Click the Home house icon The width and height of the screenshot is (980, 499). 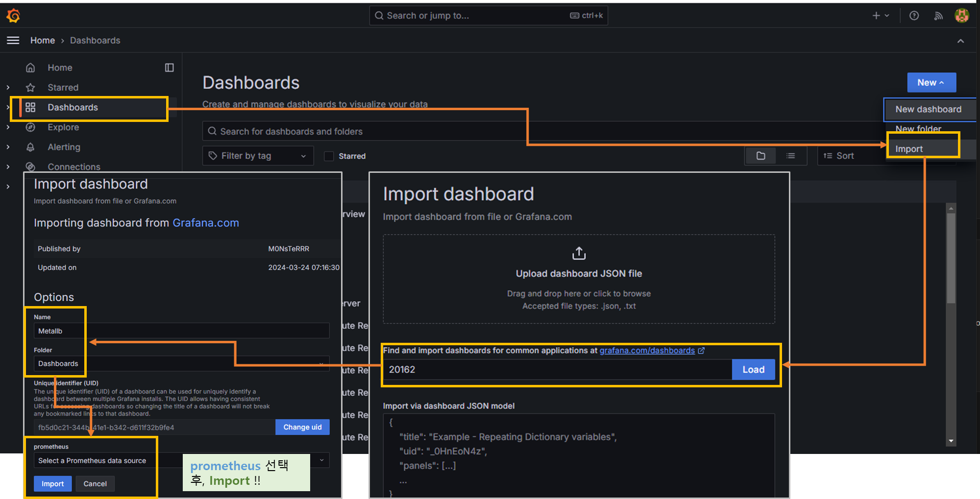pos(30,68)
